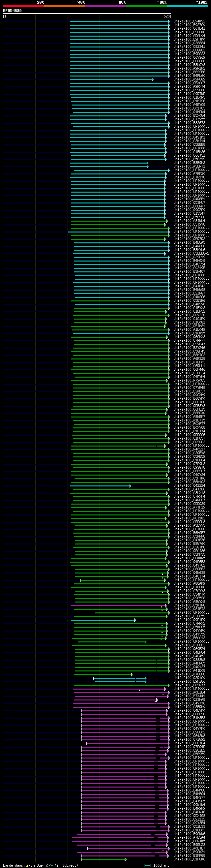Select hit label UniRef100_A7TH19
Viewport: 211px width, 868px height.
tap(190, 508)
